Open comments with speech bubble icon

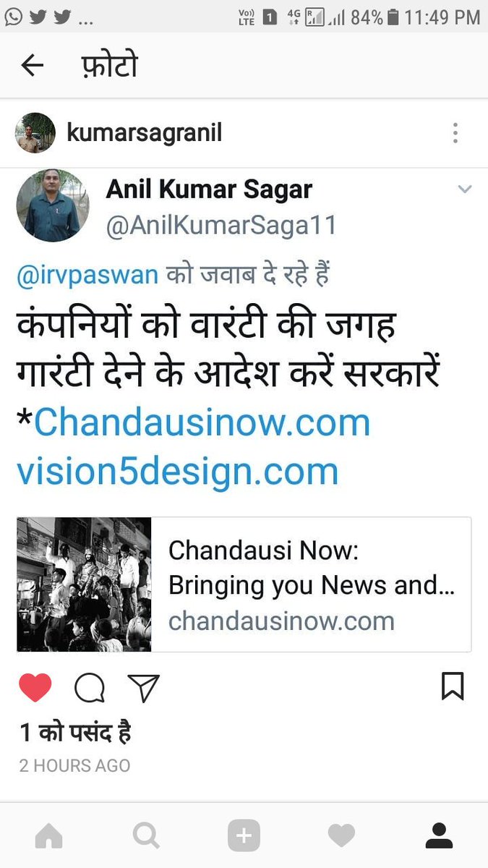90,688
